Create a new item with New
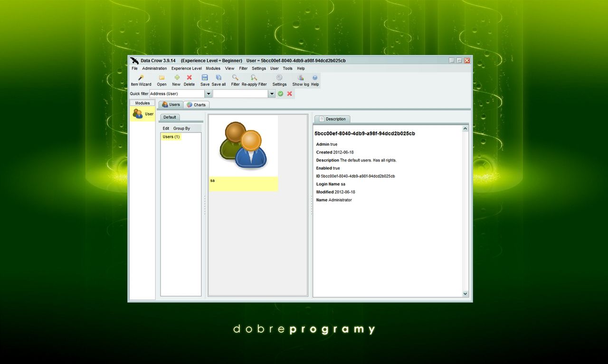This screenshot has height=364, width=608. (176, 80)
